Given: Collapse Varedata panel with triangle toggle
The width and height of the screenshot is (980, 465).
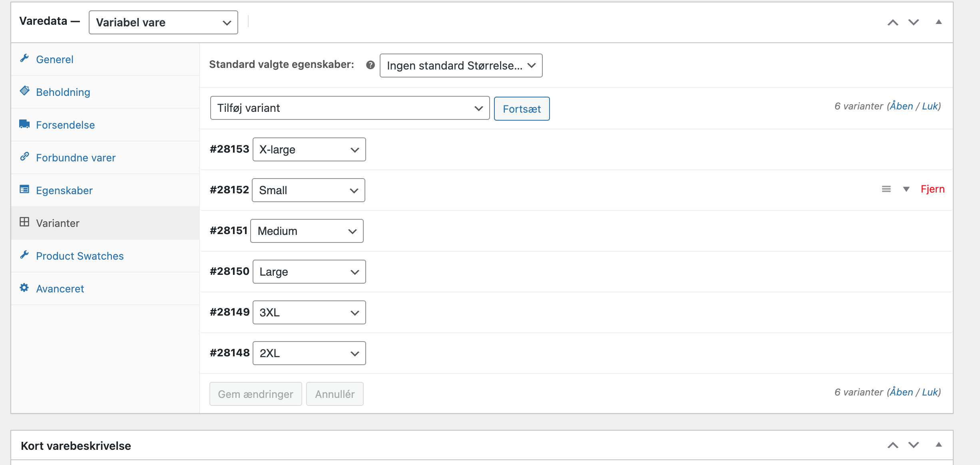Looking at the screenshot, I should 938,22.
